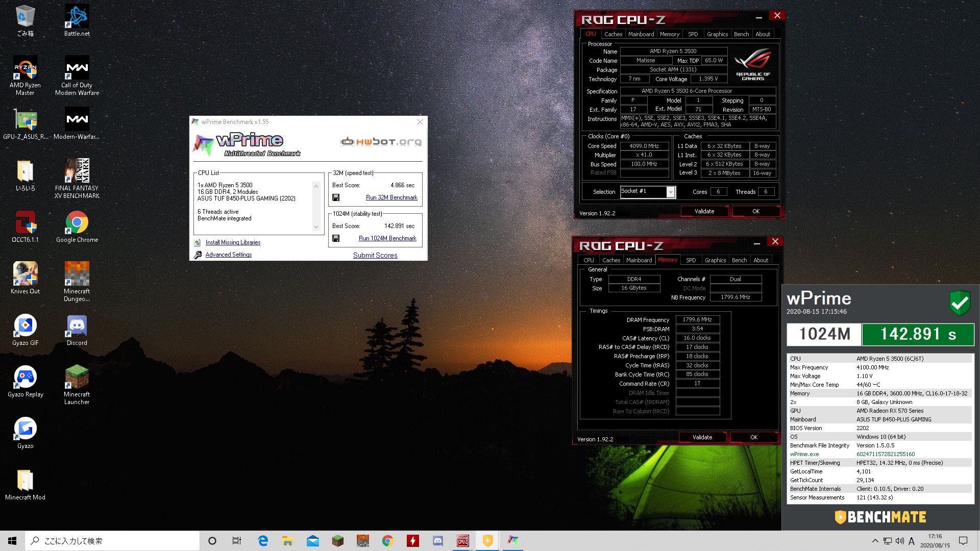The image size is (980, 551).
Task: Open the Gyazo Replay shortcut
Action: 25,381
